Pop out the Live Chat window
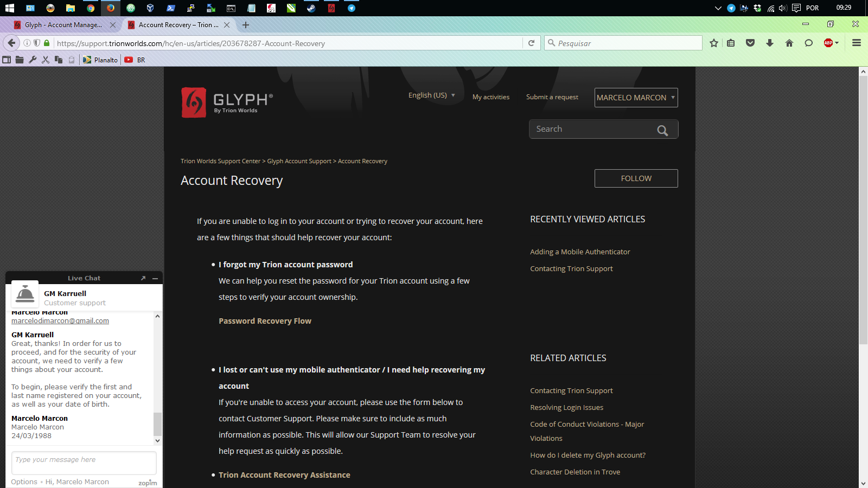This screenshot has width=868, height=488. [x=143, y=278]
